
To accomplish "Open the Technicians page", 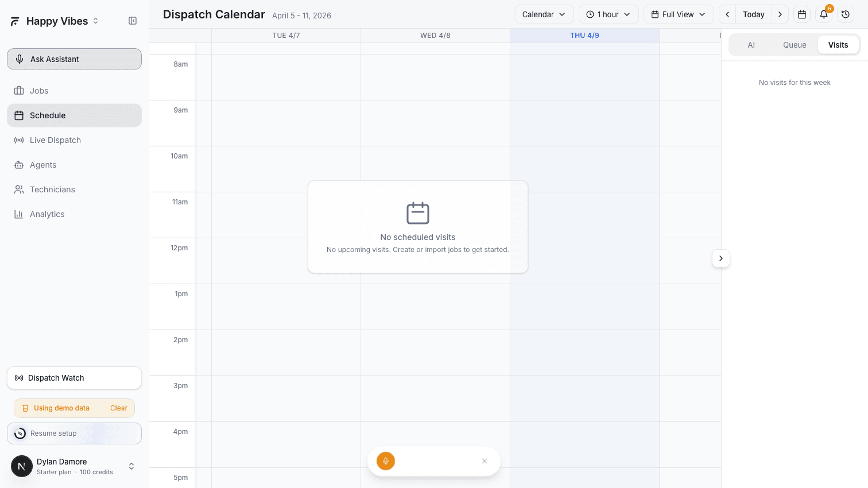I will tap(52, 189).
